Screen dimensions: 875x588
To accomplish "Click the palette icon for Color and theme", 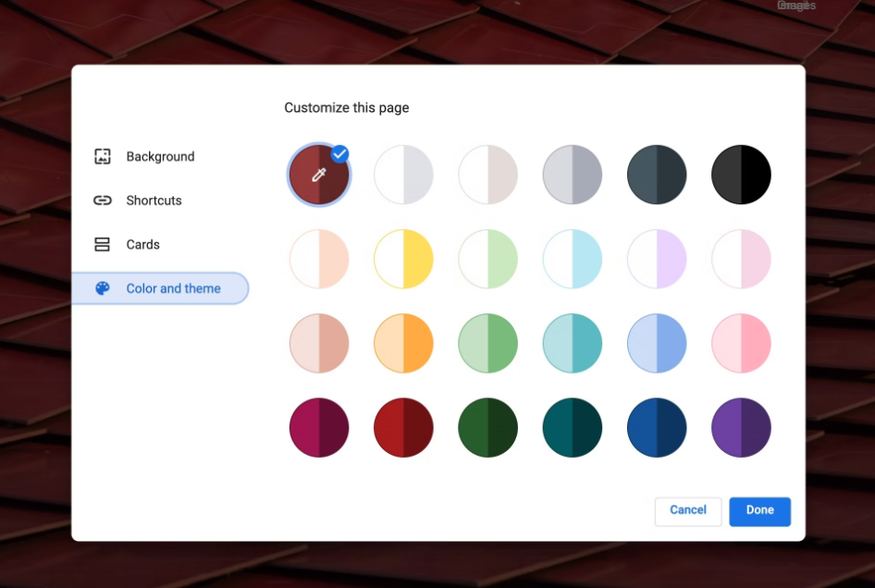I will 103,288.
